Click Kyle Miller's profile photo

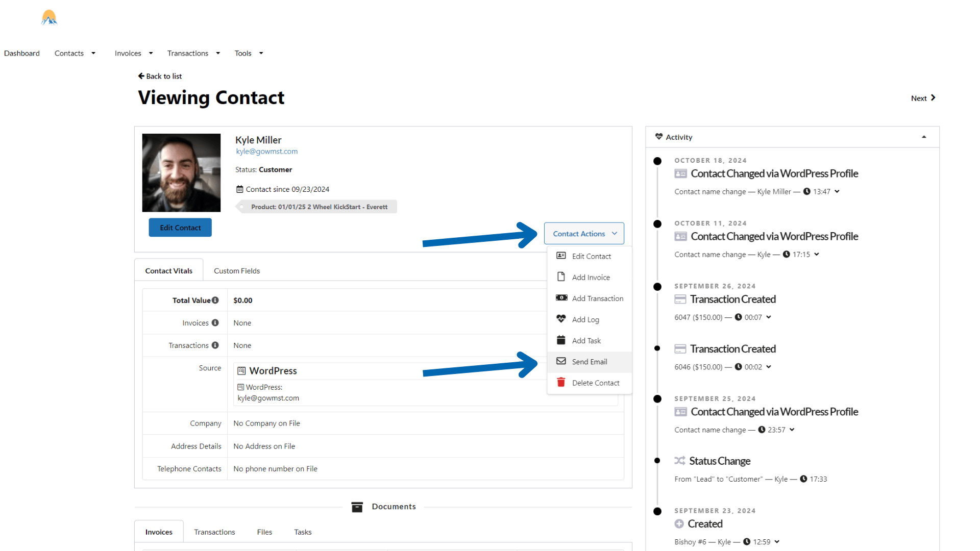coord(181,172)
